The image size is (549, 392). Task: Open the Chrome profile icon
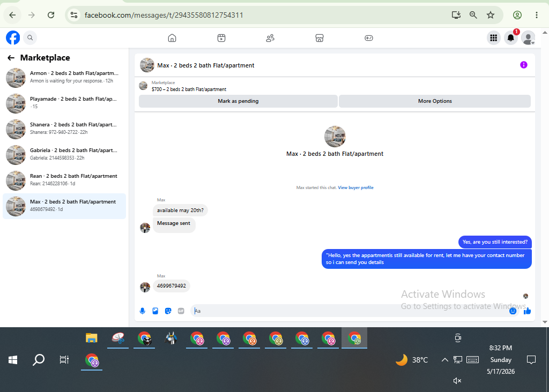pos(517,15)
